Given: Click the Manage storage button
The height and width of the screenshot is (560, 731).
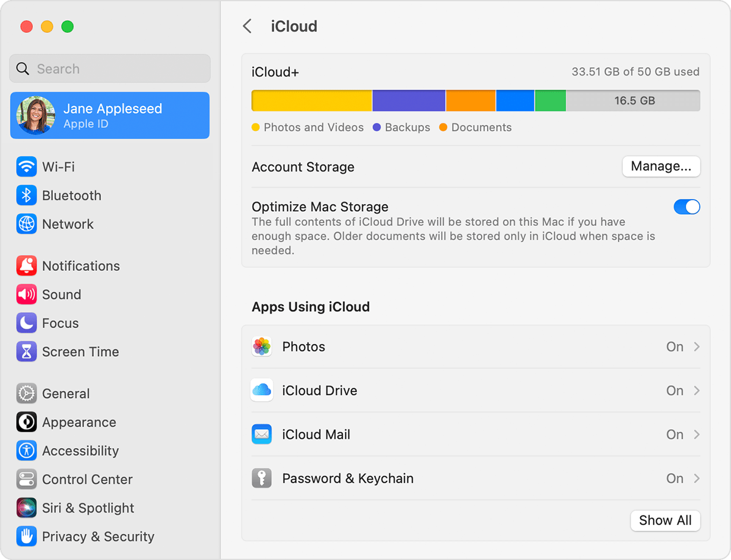Looking at the screenshot, I should pyautogui.click(x=661, y=166).
